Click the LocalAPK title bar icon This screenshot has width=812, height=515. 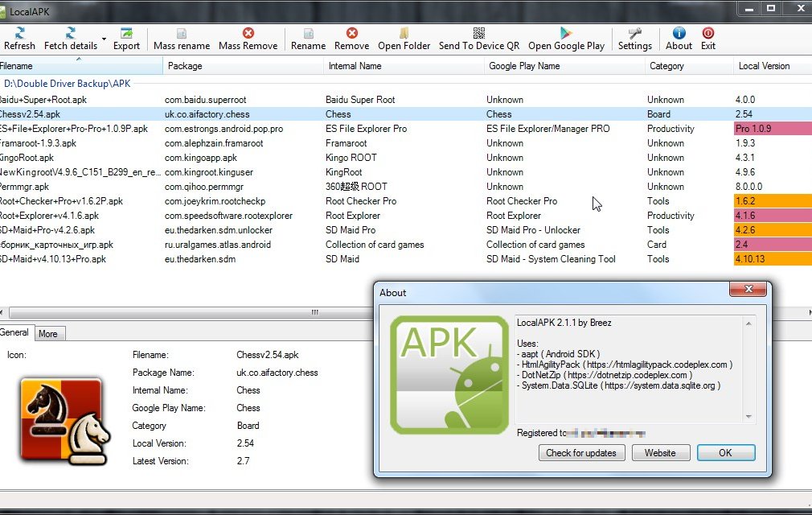2,11
